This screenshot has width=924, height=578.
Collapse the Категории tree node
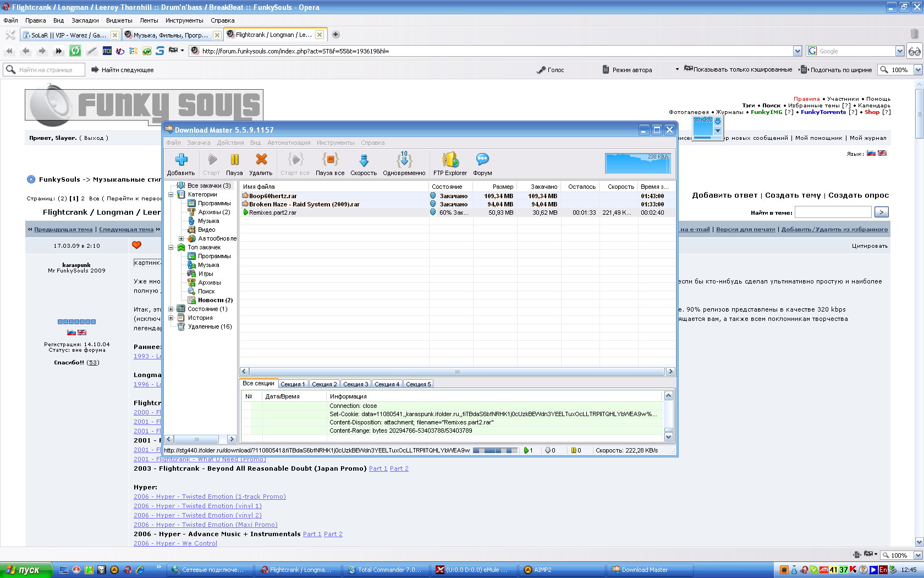click(x=171, y=194)
